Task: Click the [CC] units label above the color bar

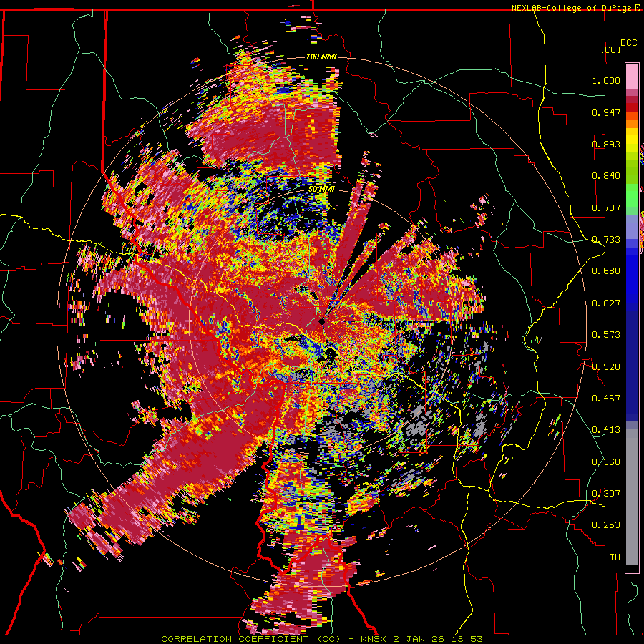Action: coord(610,49)
